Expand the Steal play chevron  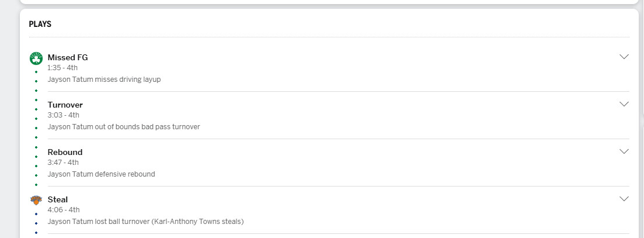pyautogui.click(x=624, y=199)
